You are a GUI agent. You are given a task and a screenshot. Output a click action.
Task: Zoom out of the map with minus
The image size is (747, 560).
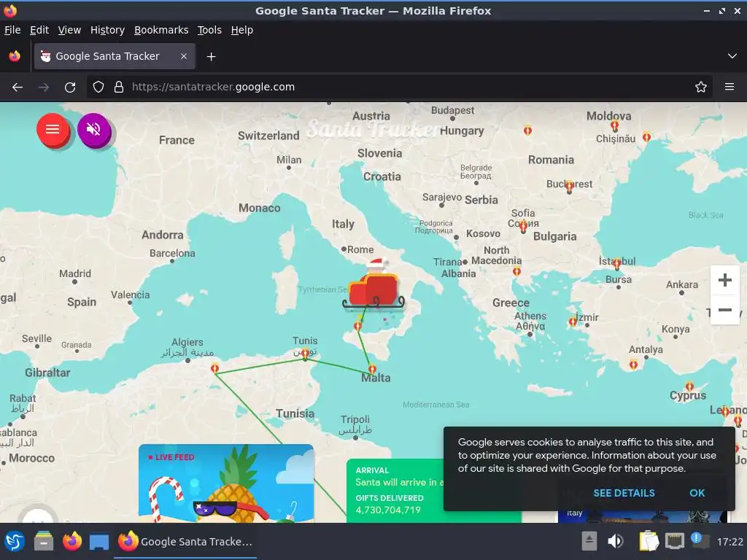tap(724, 310)
